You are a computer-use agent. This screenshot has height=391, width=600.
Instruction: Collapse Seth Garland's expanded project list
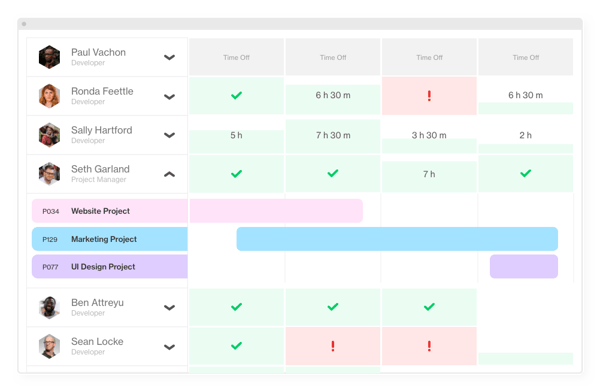[169, 174]
